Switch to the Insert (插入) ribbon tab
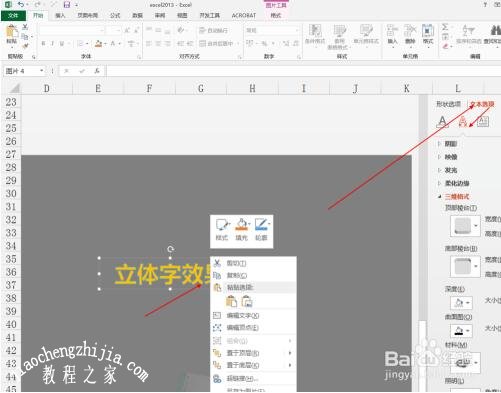The image size is (501, 393). pyautogui.click(x=60, y=15)
